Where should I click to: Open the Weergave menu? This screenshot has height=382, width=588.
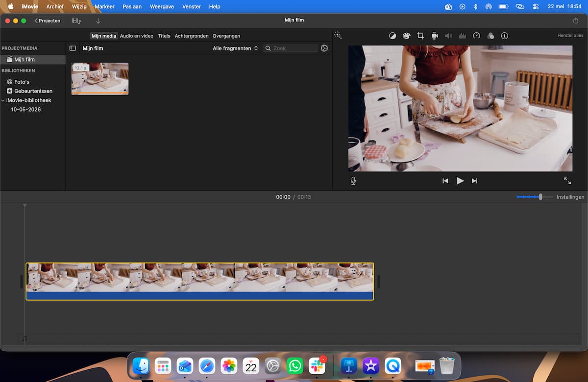[161, 6]
